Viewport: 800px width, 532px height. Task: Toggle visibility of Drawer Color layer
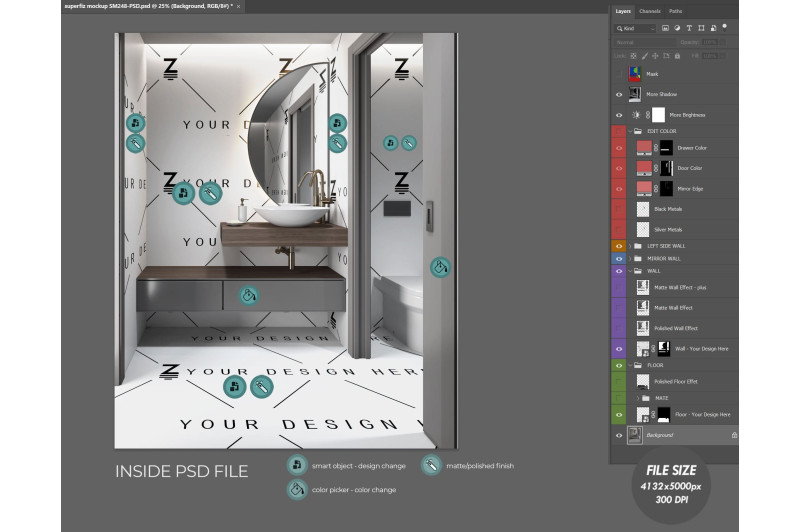pos(619,148)
